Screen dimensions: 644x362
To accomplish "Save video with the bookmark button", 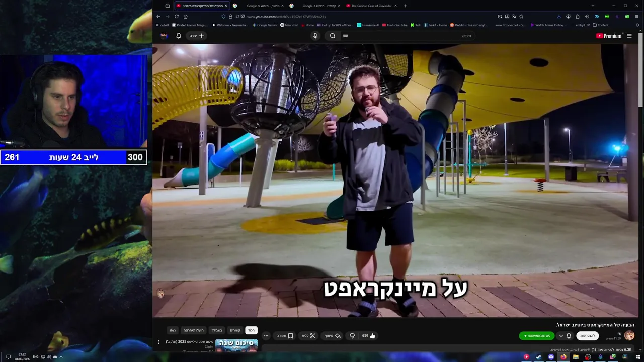I will click(285, 336).
